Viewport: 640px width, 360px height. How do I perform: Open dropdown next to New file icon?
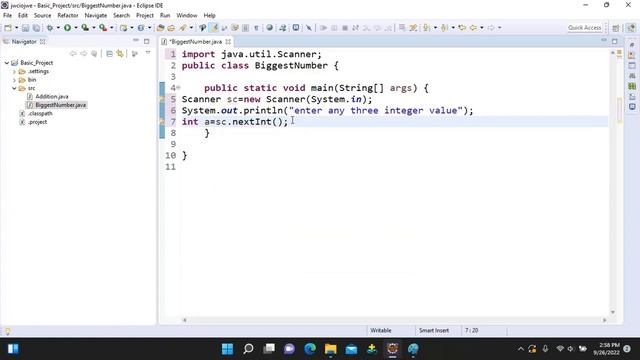pos(16,28)
